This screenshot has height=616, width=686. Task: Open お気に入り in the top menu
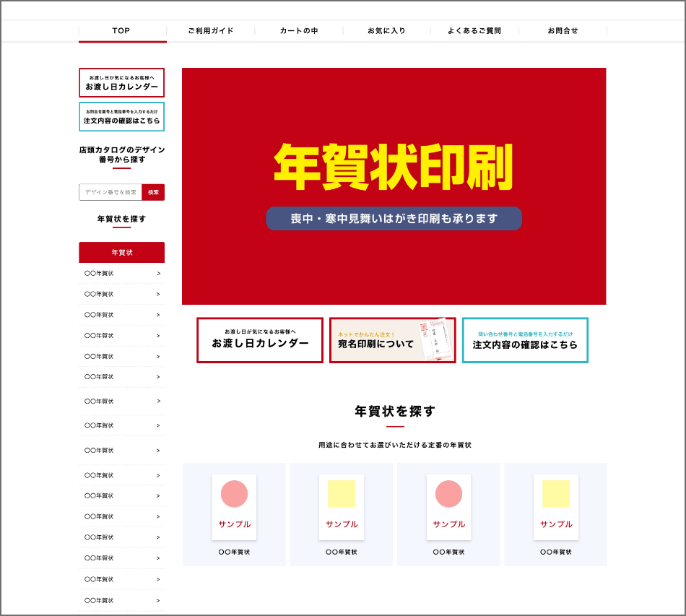pos(386,31)
